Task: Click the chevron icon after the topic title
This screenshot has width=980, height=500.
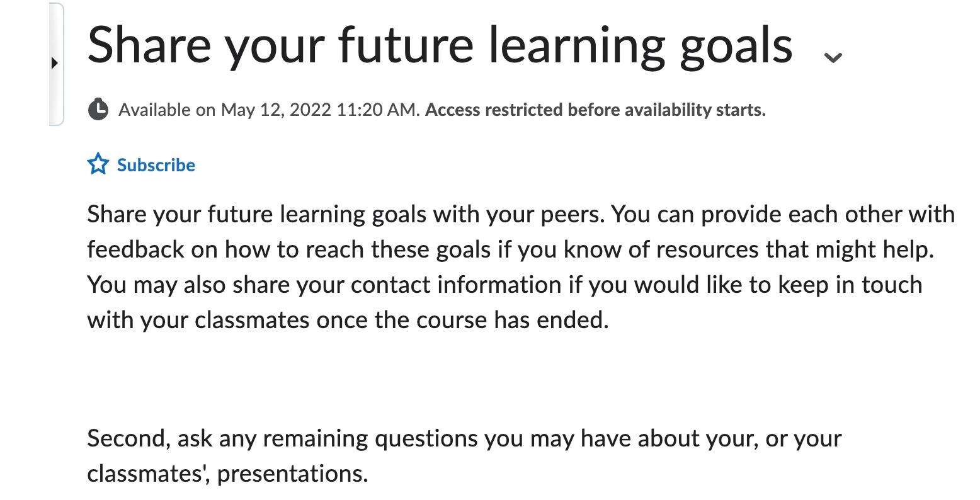Action: pos(833,59)
